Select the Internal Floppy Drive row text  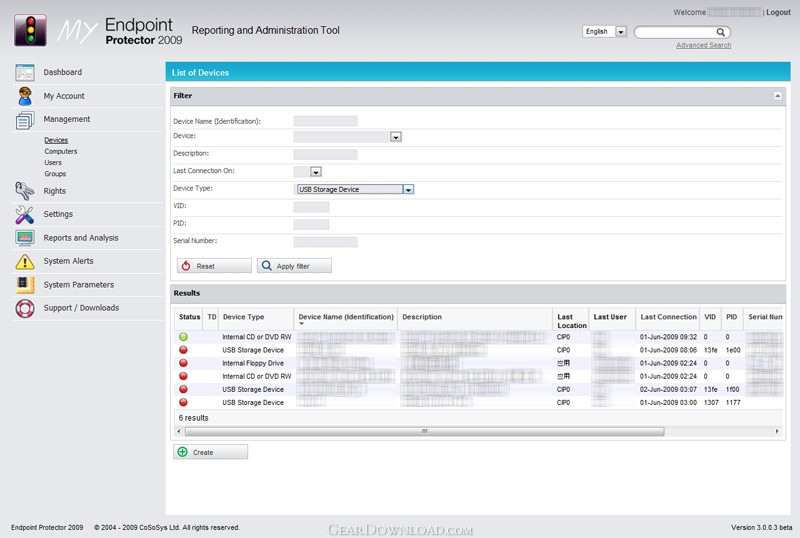click(x=253, y=363)
